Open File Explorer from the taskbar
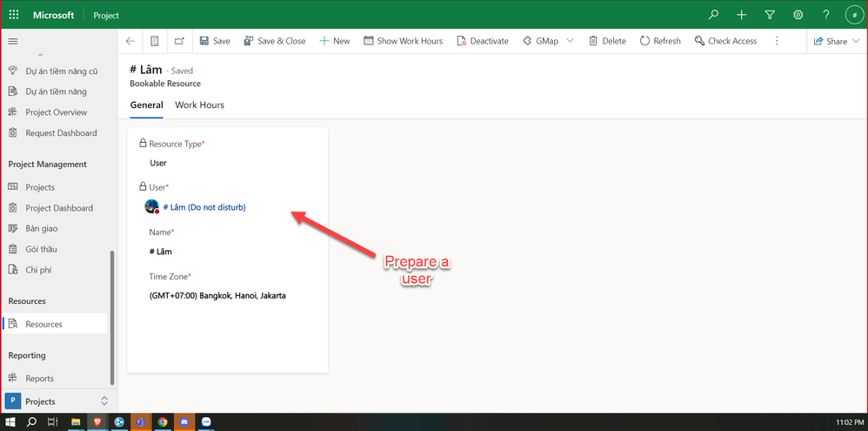This screenshot has height=431, width=868. [76, 422]
